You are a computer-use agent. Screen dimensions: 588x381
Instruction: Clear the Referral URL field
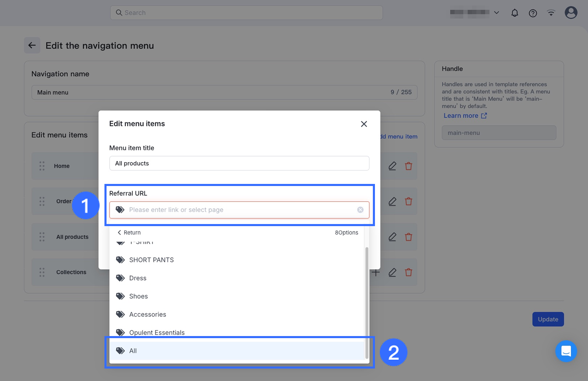click(x=360, y=210)
